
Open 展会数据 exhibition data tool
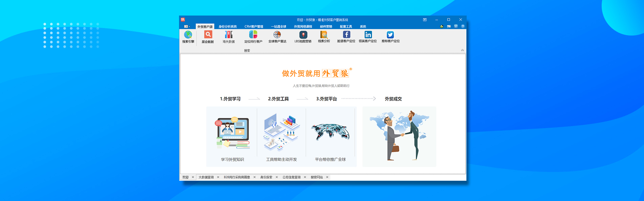pyautogui.click(x=208, y=37)
